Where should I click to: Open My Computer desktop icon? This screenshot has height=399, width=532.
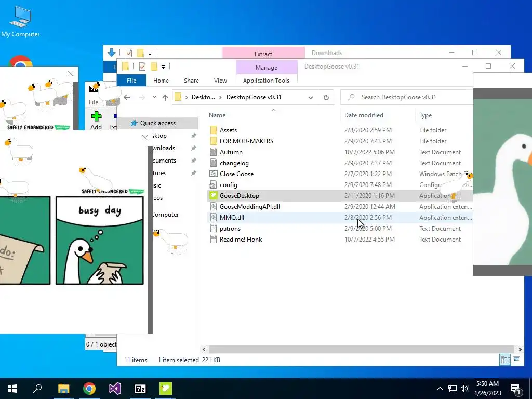[x=20, y=22]
